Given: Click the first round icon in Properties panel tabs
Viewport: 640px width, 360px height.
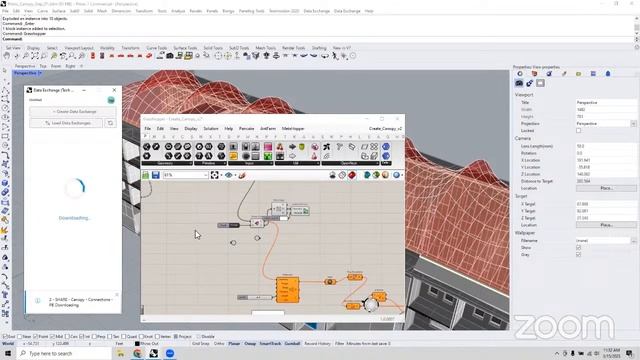Looking at the screenshot, I should click(520, 74).
